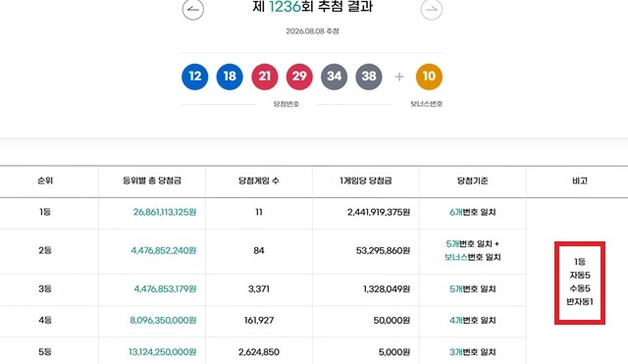Click total prize 13,124,250,000원

point(162,352)
